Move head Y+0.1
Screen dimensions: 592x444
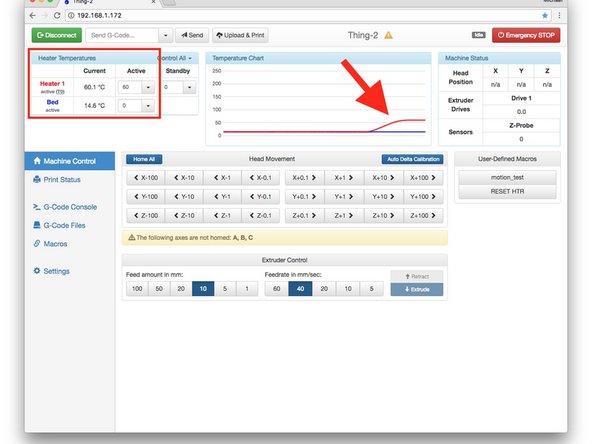[x=304, y=197]
